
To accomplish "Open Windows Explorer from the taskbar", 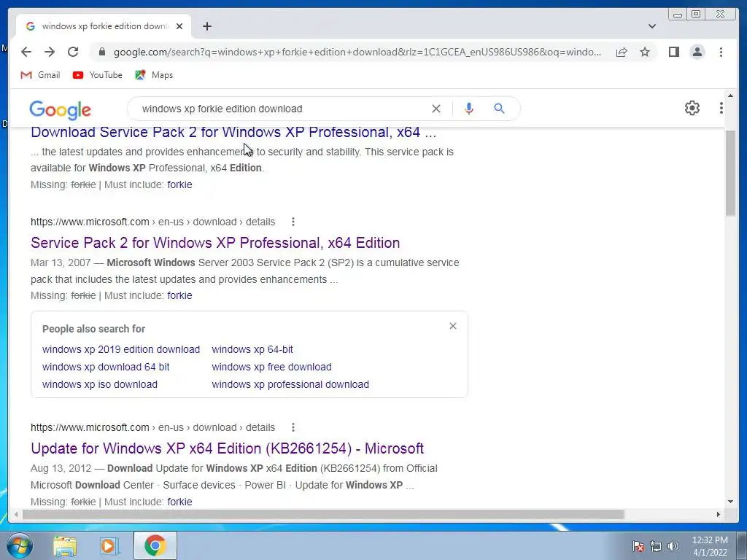I will pos(65,546).
